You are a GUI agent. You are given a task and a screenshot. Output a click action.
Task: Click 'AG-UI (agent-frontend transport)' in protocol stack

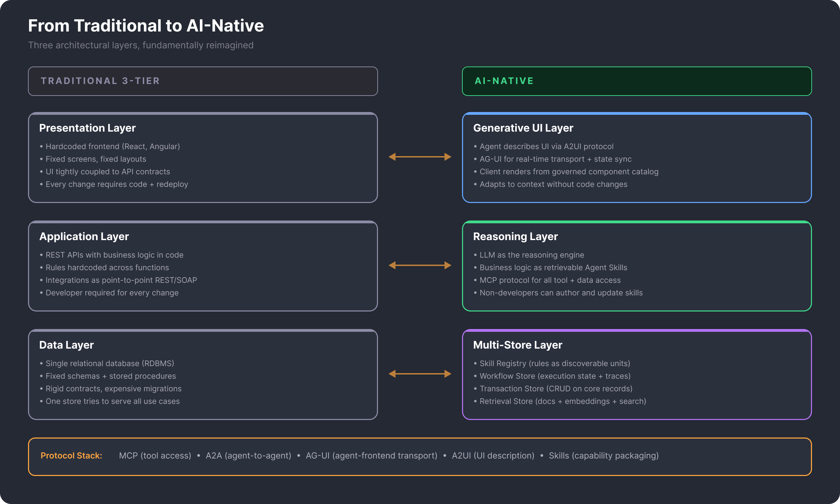coord(372,456)
